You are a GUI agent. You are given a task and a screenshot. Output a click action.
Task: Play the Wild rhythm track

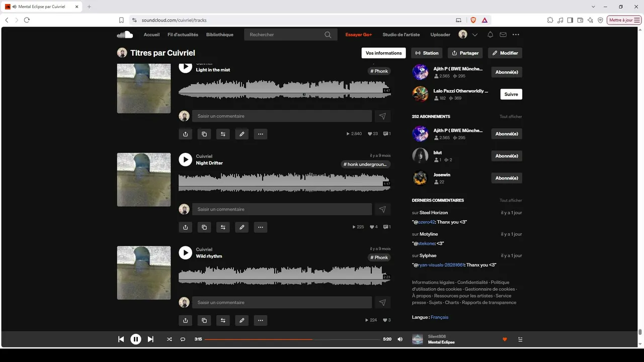pos(185,253)
